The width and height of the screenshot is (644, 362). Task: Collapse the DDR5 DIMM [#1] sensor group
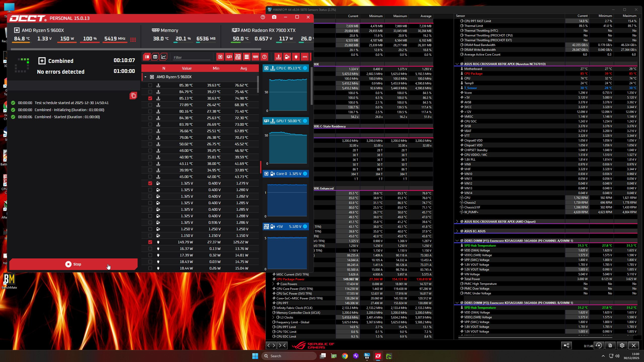pyautogui.click(x=457, y=241)
